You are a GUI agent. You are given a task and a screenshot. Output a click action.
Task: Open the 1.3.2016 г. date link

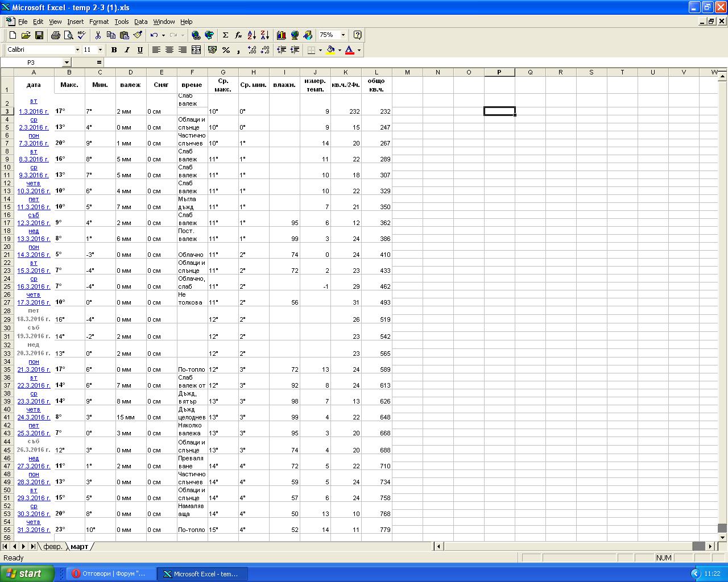coord(34,111)
